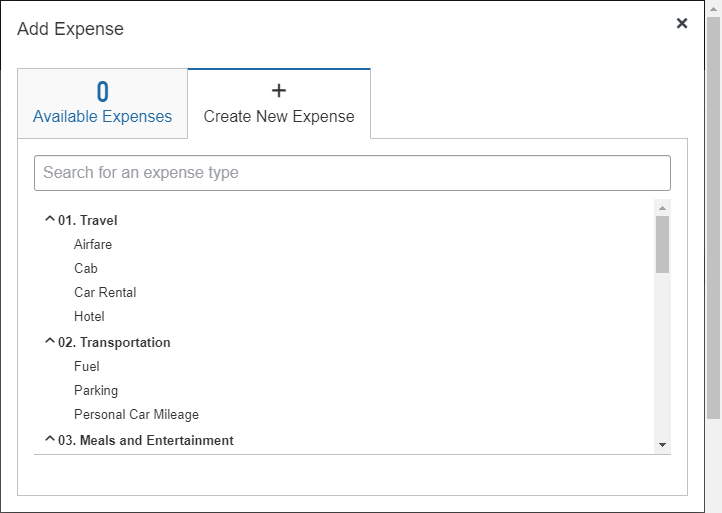722x513 pixels.
Task: Pick the Car Rental expense type
Action: [x=105, y=292]
